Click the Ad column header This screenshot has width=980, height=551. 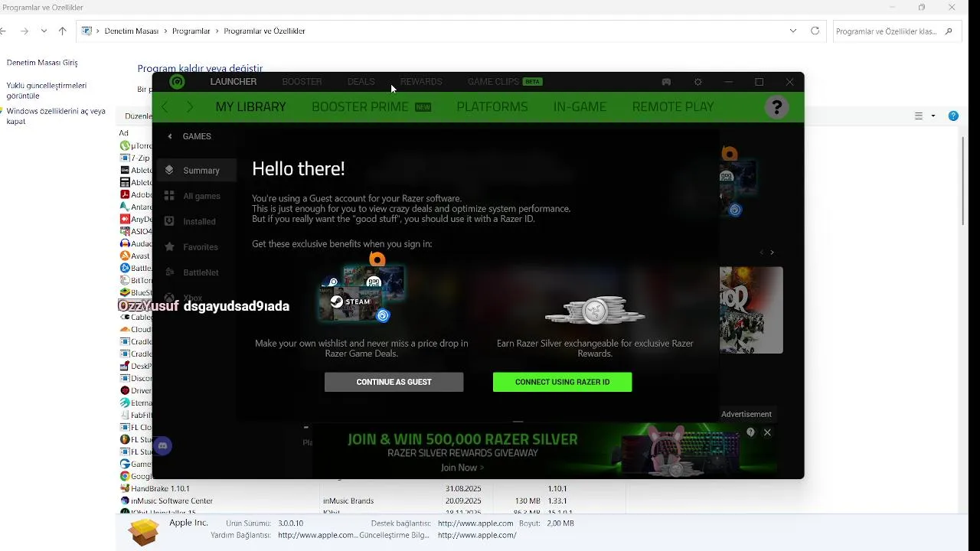pos(123,132)
